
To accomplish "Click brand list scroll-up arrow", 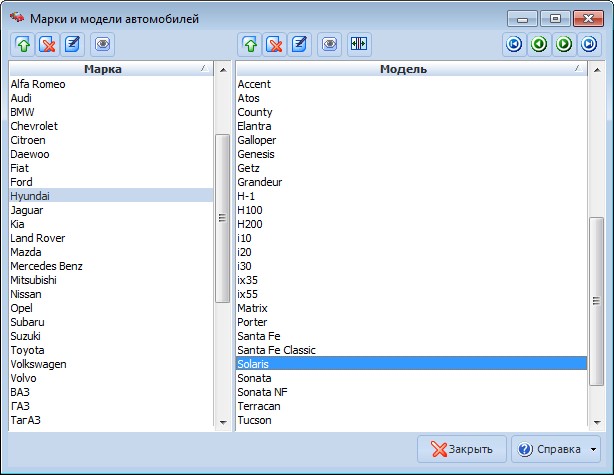I will (223, 70).
